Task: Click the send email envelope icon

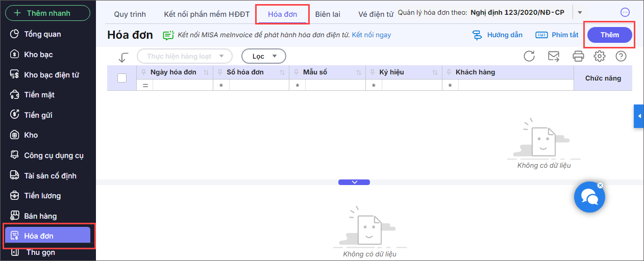Action: pos(554,56)
